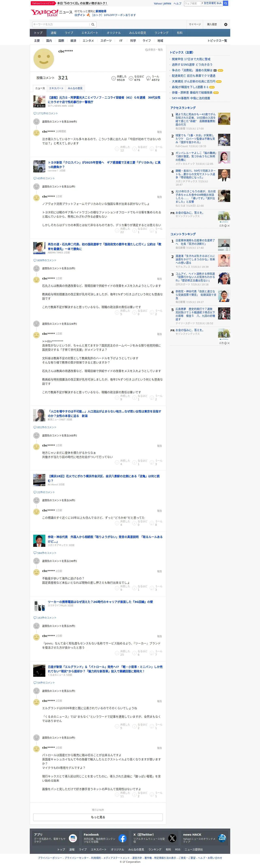Open the 1772件のコメント comment count link

pyautogui.click(x=46, y=114)
